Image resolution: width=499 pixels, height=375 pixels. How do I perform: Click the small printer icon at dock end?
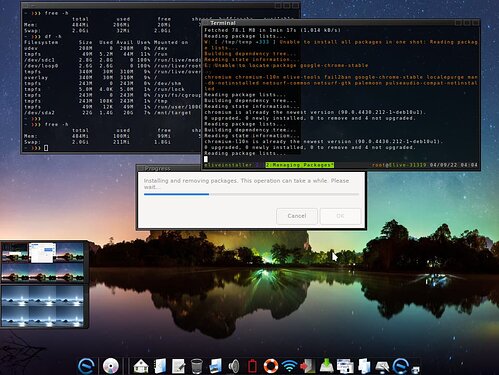pyautogui.click(x=415, y=369)
